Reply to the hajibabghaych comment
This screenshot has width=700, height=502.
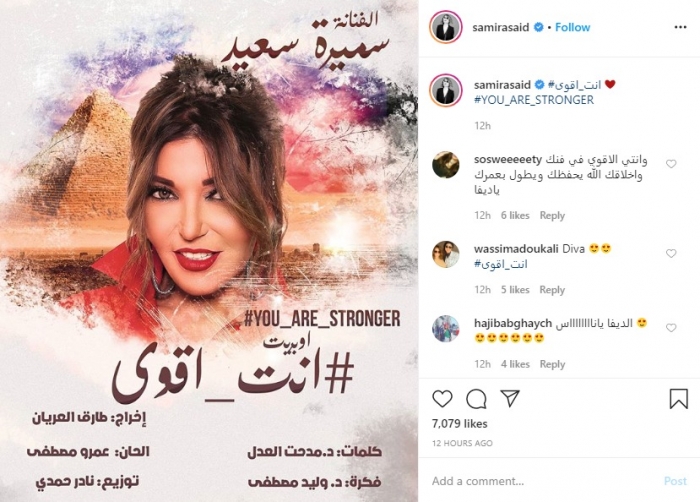pos(552,364)
